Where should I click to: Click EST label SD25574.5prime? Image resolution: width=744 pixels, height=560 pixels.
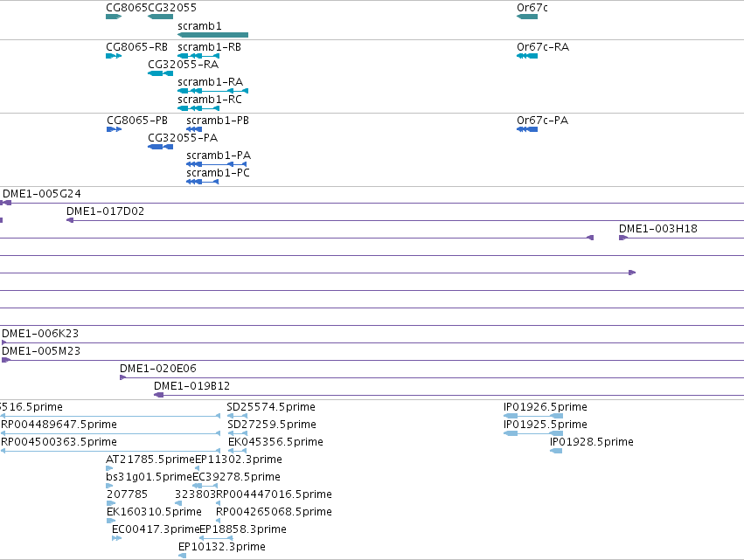(x=271, y=407)
